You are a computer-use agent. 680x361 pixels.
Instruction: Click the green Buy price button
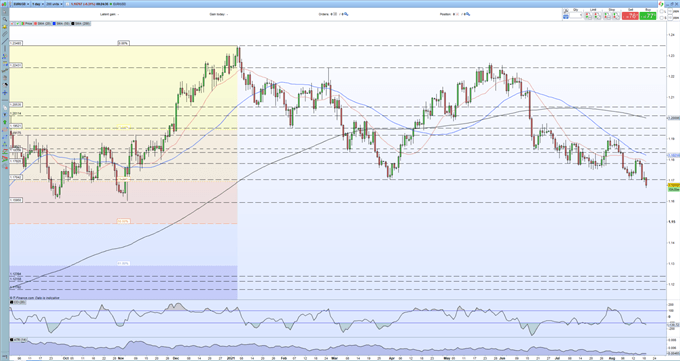click(x=648, y=16)
